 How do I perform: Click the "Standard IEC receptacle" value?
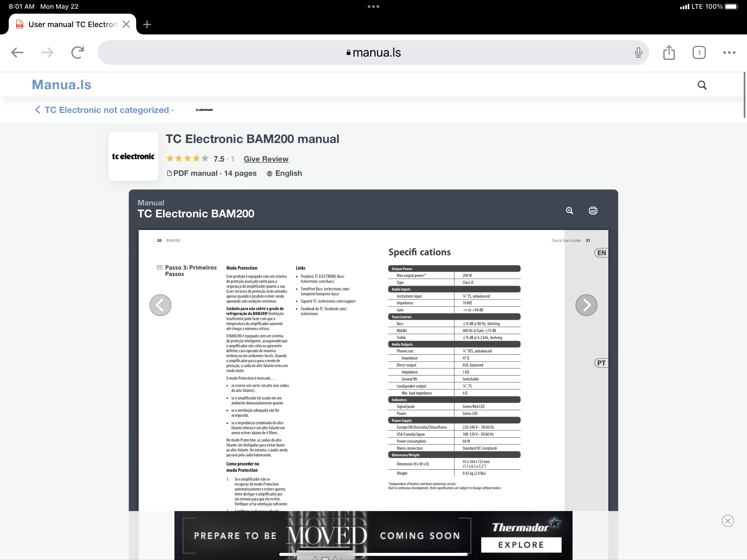pos(480,448)
